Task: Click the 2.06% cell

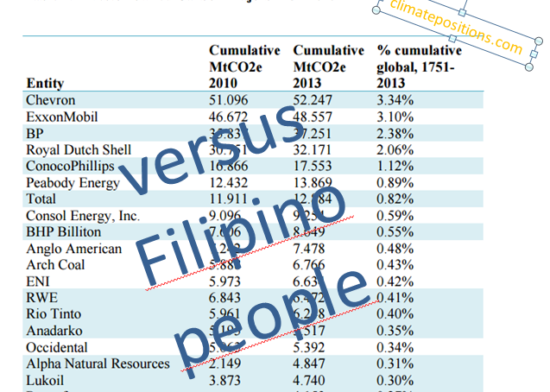Action: (x=395, y=149)
